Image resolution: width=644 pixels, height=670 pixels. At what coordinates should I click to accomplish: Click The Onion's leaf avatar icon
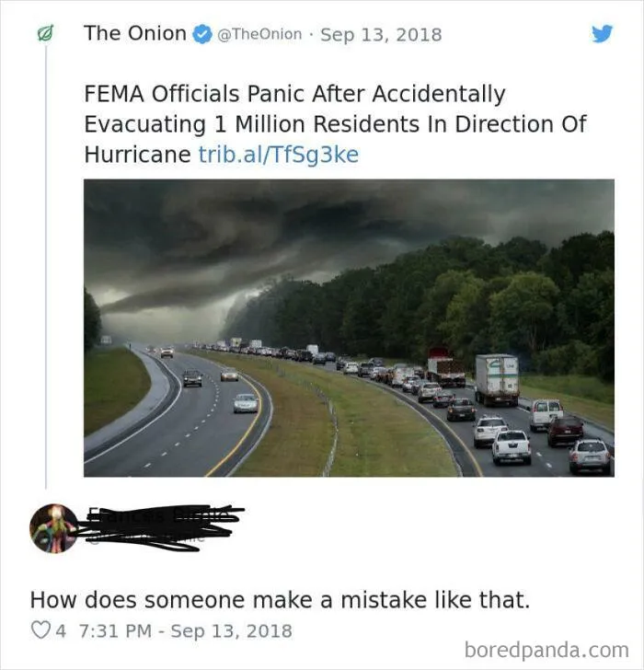pos(45,34)
